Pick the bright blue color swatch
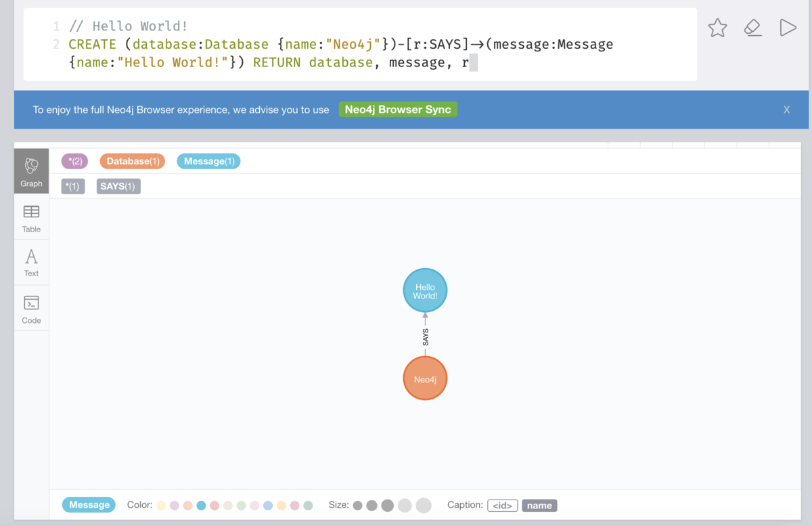 pos(201,506)
